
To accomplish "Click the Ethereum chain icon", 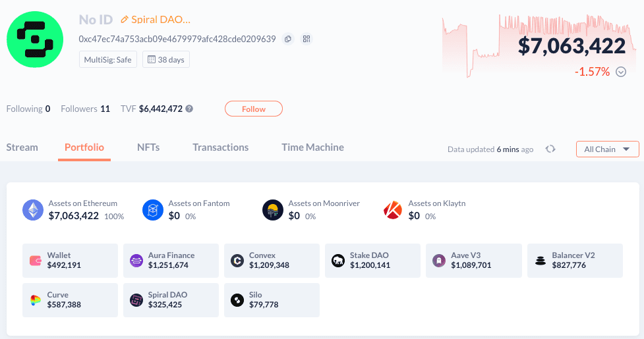I will tap(33, 210).
